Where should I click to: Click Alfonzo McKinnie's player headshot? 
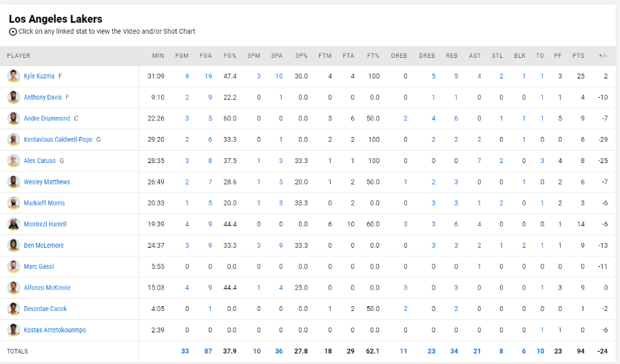[x=14, y=288]
